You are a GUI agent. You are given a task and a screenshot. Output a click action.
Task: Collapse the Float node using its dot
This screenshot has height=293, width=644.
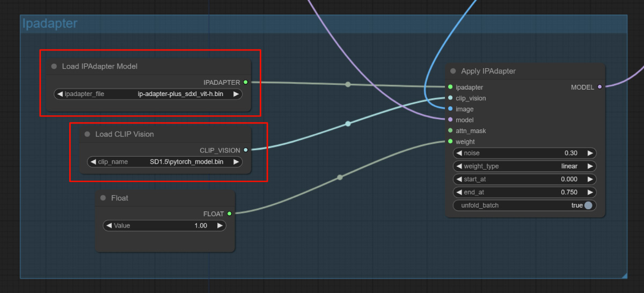[103, 198]
